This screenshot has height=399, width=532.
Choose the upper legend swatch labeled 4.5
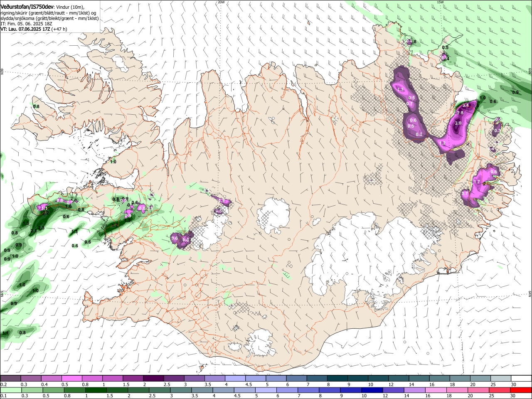click(x=256, y=379)
